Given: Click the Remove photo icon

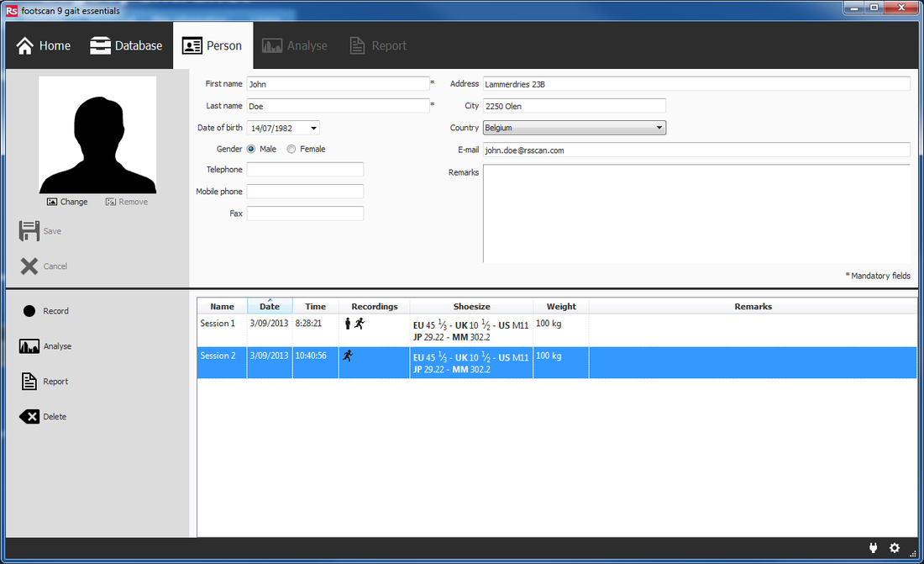Looking at the screenshot, I should pyautogui.click(x=111, y=202).
